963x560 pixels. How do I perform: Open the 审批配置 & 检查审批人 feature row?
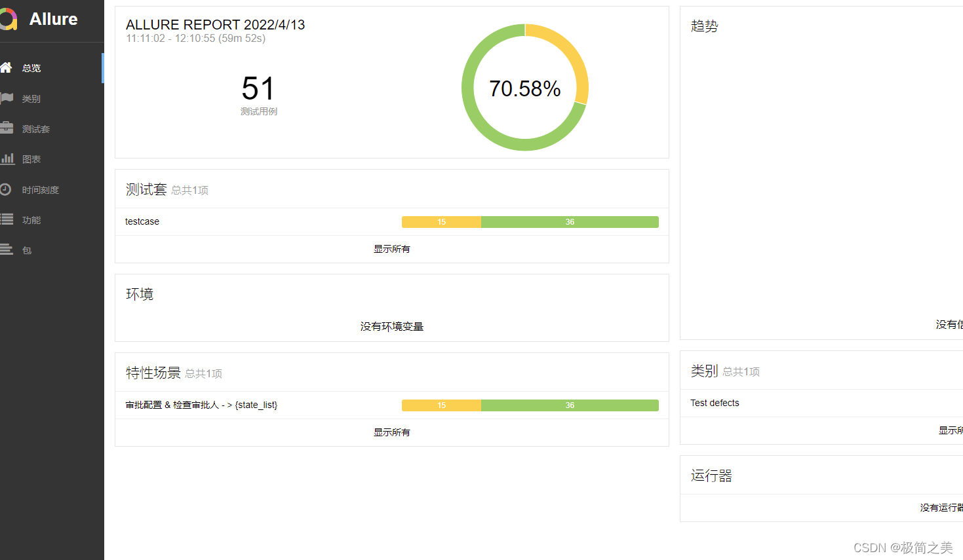click(392, 405)
